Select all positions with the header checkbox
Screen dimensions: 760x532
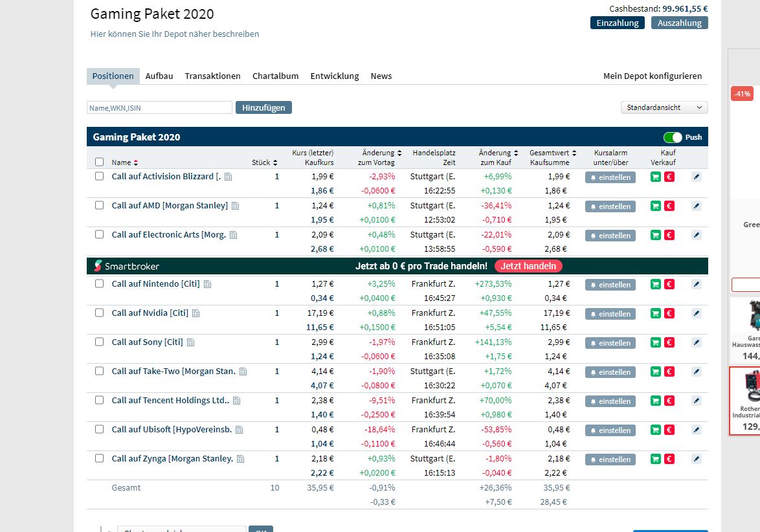[99, 161]
